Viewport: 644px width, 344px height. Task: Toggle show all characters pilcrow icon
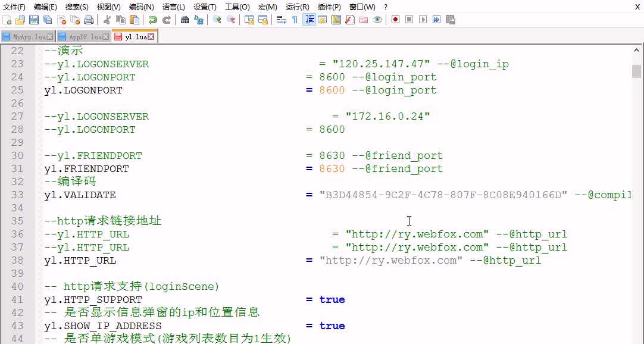[x=295, y=20]
